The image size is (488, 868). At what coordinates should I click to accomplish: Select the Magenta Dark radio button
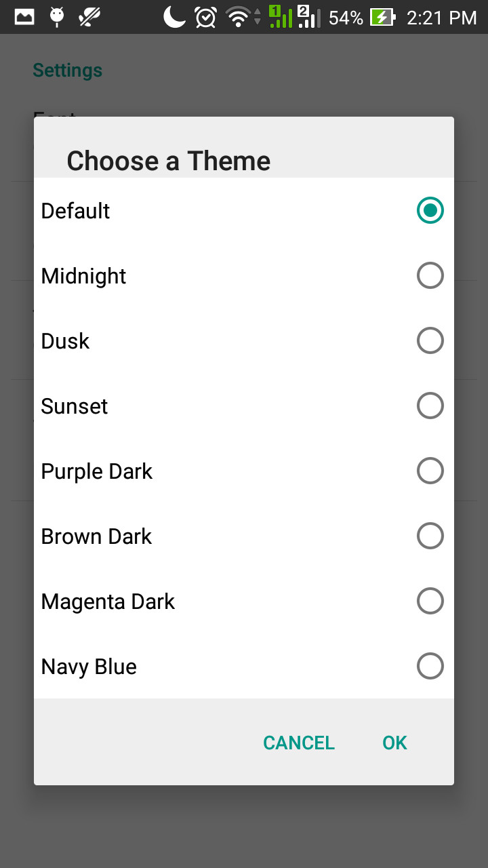click(430, 601)
